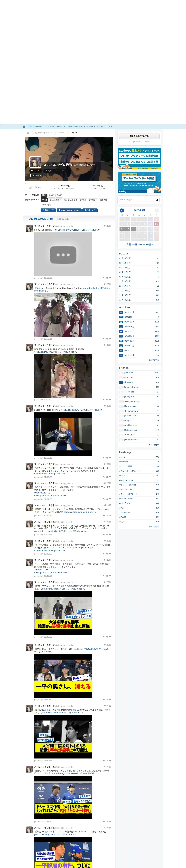Select the すべて tweet filter
This screenshot has height=868, width=186.
45,200
